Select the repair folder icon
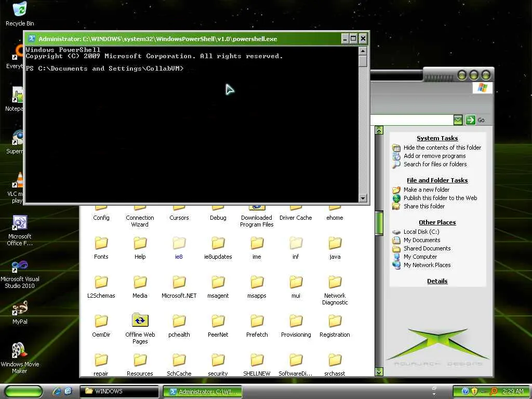Viewport: 532px width, 399px height. [101, 360]
